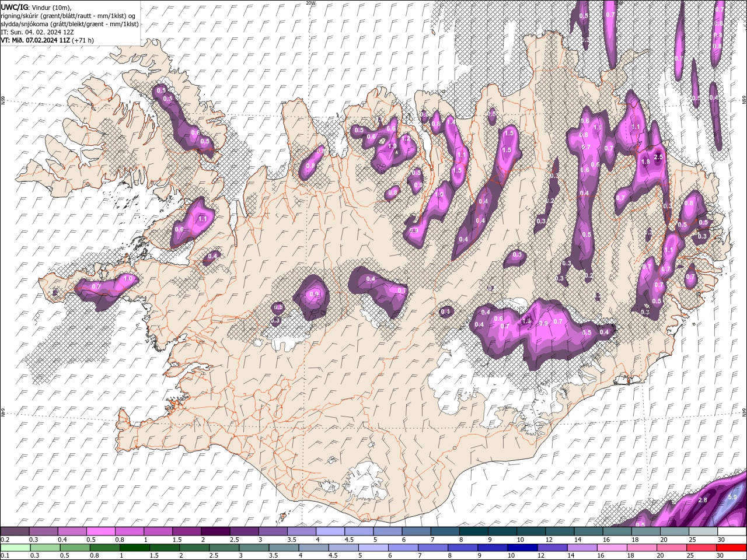
Task: Select the dark purple 2 snow swatch
Action: click(215, 531)
